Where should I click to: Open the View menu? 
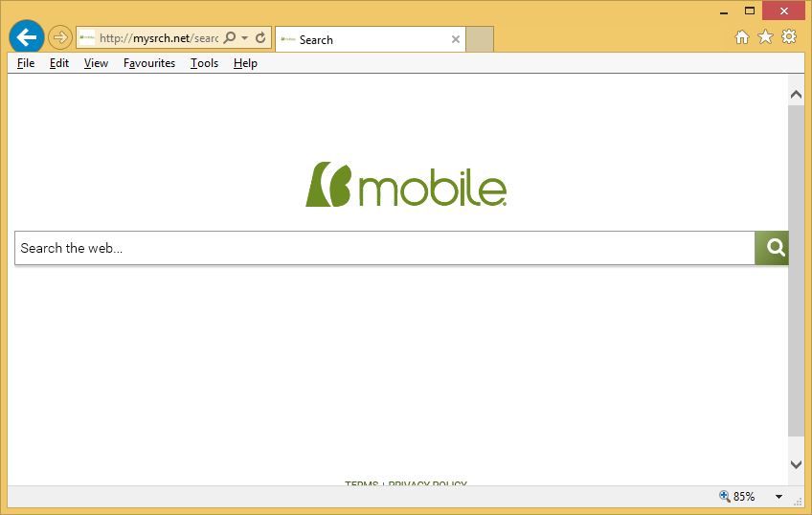pos(96,63)
